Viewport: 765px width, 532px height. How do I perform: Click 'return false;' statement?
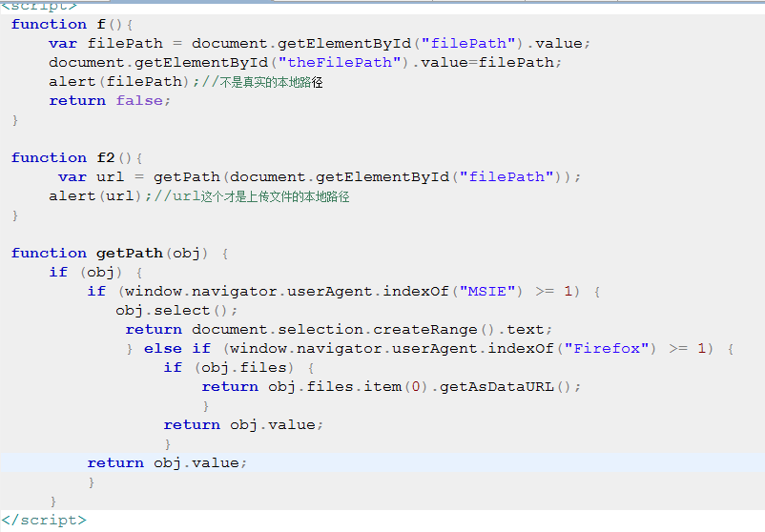coord(110,100)
